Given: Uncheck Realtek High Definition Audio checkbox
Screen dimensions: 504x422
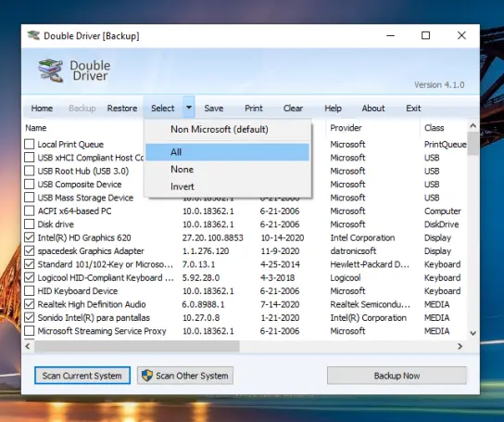Looking at the screenshot, I should (30, 304).
